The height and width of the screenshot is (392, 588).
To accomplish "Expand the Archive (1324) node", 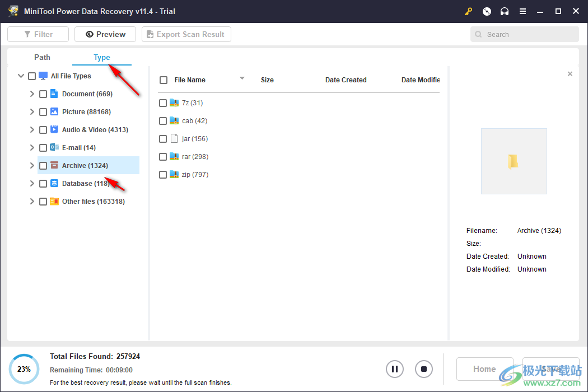I will (x=32, y=165).
